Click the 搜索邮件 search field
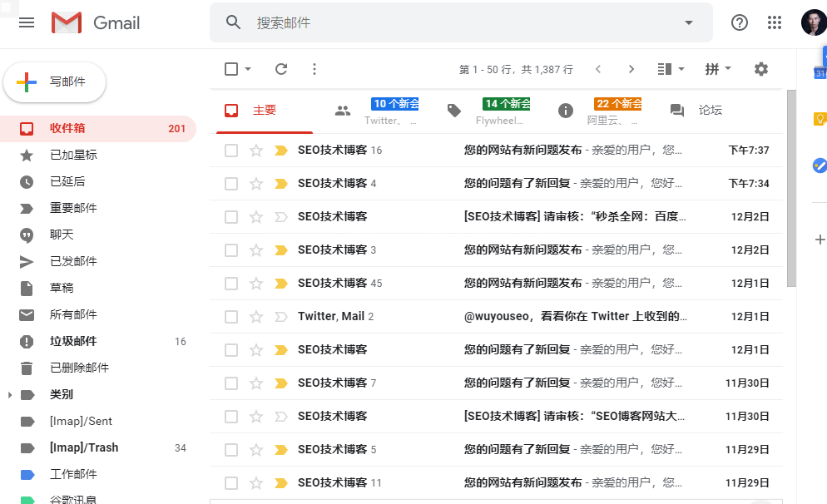This screenshot has height=504, width=827. [x=458, y=22]
